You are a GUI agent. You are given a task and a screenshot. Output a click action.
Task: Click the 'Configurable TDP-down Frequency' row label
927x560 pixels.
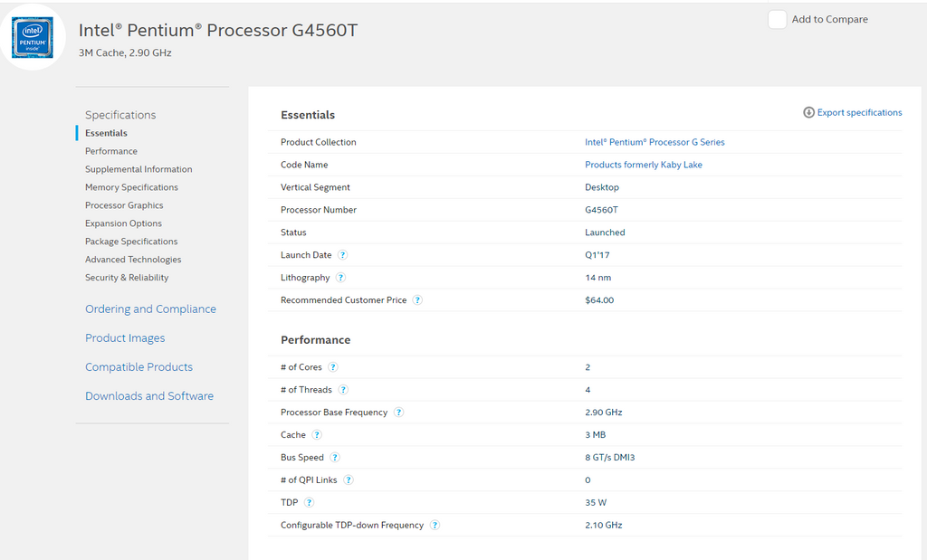click(x=352, y=525)
